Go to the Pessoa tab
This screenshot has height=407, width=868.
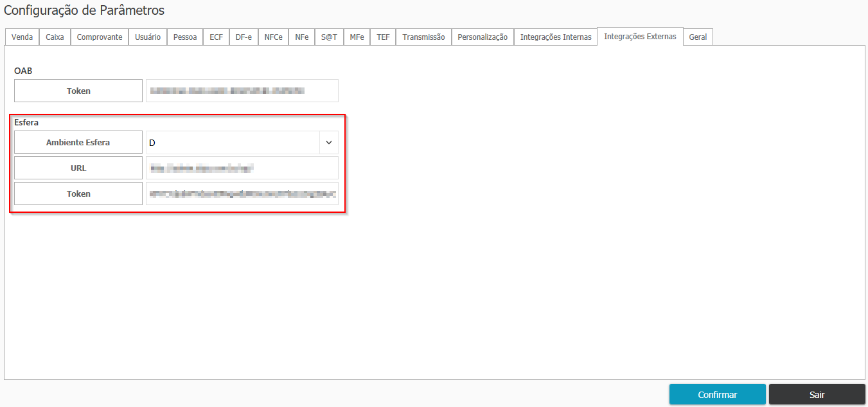[x=186, y=37]
